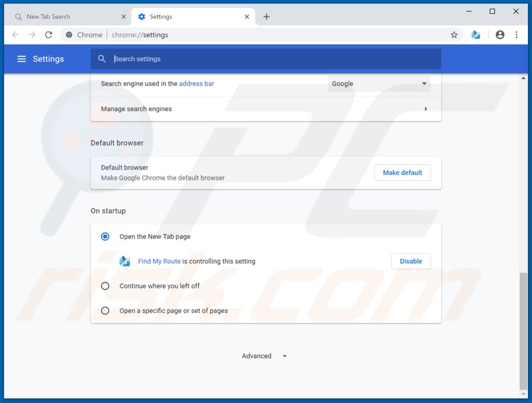Open a new tab with the plus button
This screenshot has height=403, width=532.
click(267, 17)
